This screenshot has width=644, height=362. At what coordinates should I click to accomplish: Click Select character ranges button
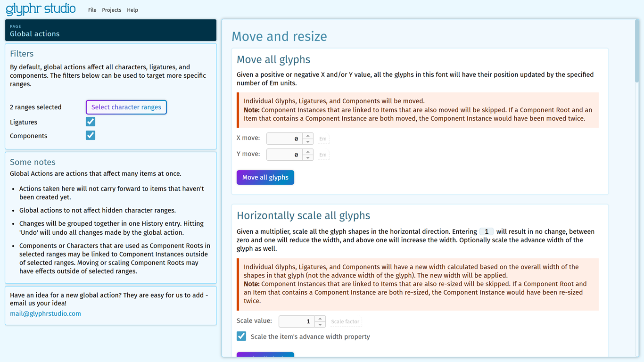[126, 107]
